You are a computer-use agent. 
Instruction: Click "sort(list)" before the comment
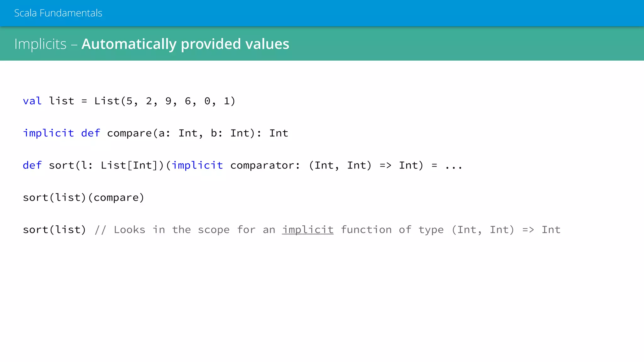pyautogui.click(x=54, y=230)
